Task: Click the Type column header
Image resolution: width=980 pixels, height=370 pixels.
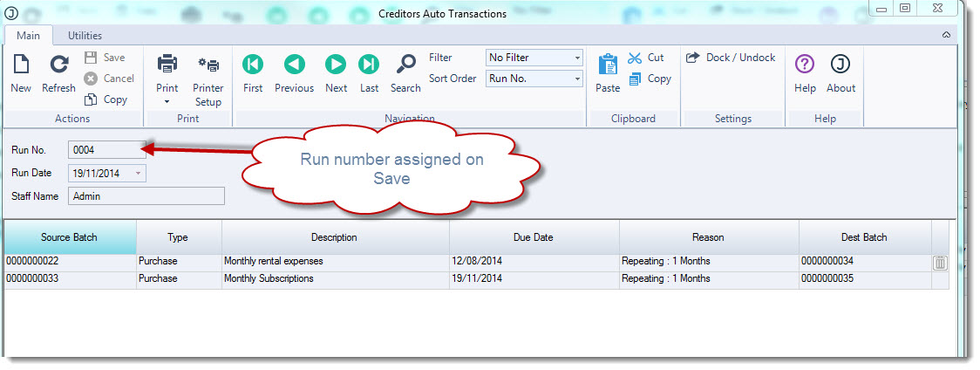Action: [x=178, y=237]
